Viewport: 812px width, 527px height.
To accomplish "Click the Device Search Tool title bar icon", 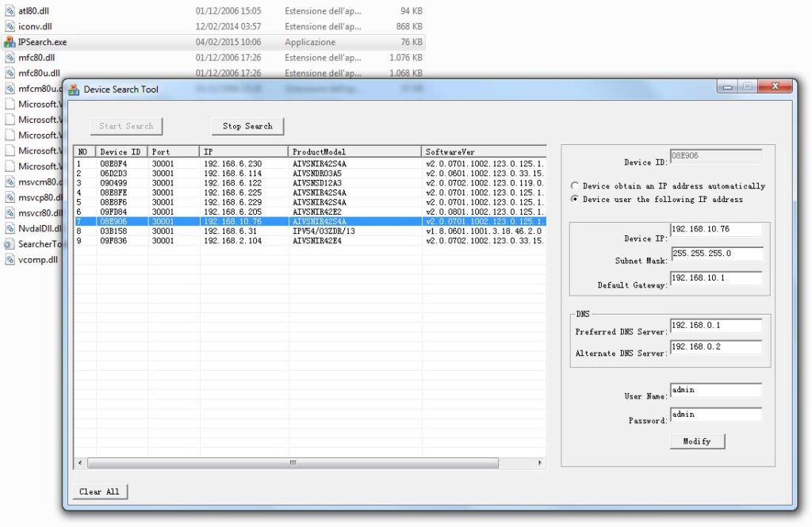I will click(x=74, y=90).
